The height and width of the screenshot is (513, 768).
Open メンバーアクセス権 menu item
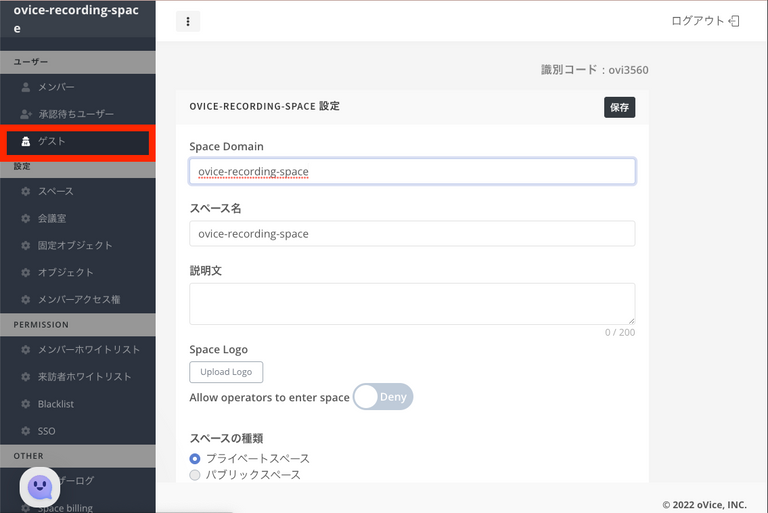pos(78,299)
